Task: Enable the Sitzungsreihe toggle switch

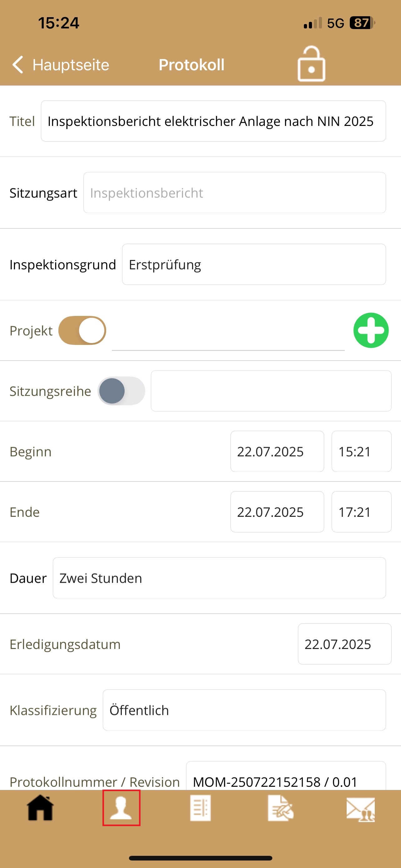Action: [x=121, y=391]
